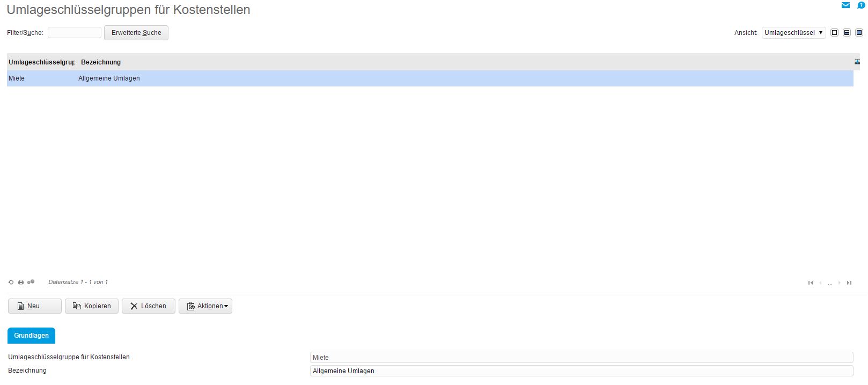Open the Ansicht Umlageschlüssel dropdown
This screenshot has width=868, height=385.
(x=793, y=33)
